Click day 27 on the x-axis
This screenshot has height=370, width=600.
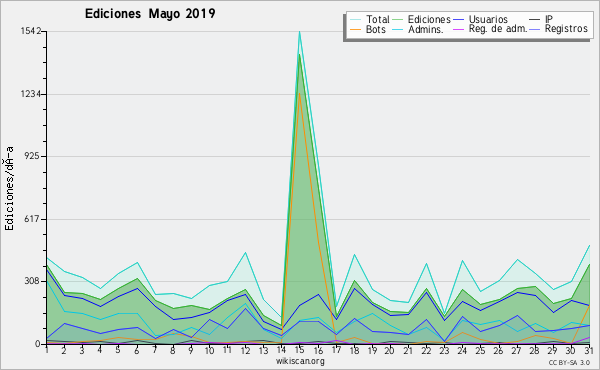517,350
